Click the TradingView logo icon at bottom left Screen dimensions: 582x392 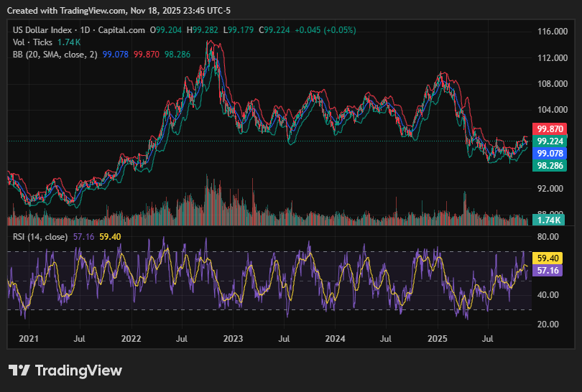coord(19,370)
